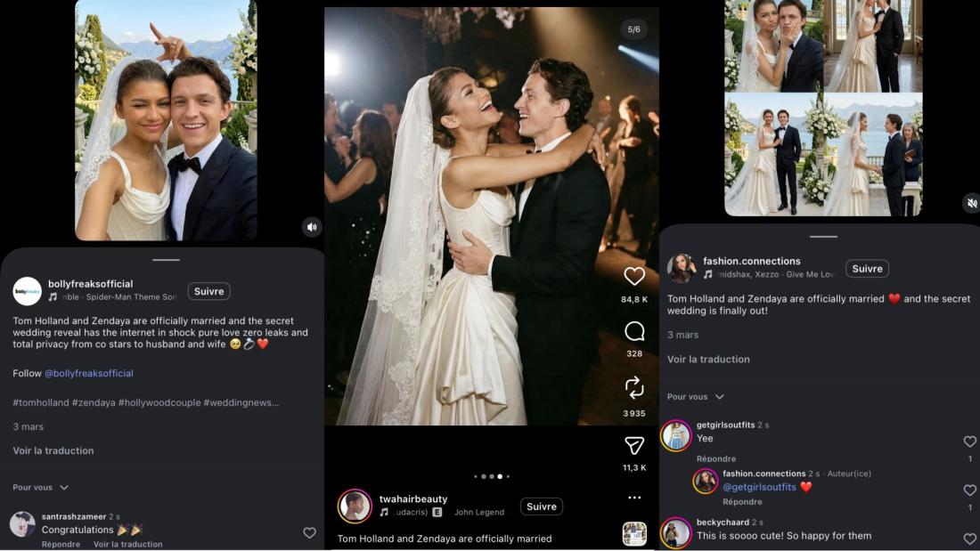
Task: Like getgirlsoutfits' "Yee" comment
Action: pyautogui.click(x=970, y=442)
